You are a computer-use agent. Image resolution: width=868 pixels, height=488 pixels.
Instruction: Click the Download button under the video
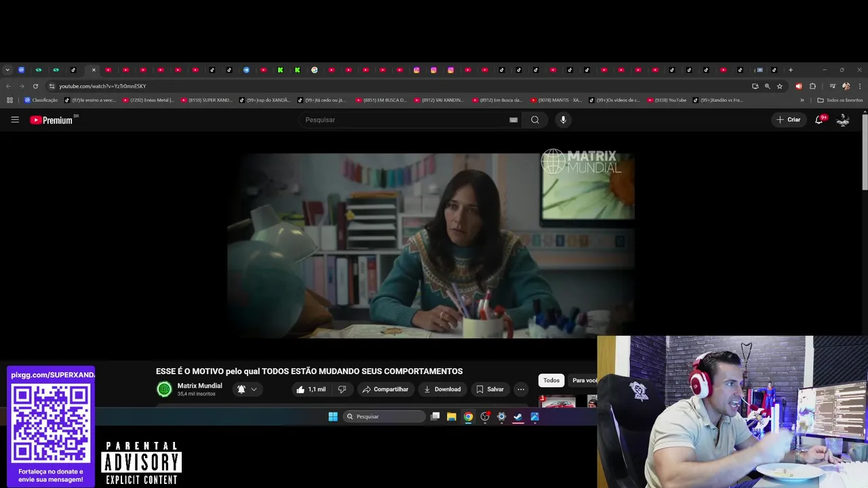pyautogui.click(x=442, y=390)
